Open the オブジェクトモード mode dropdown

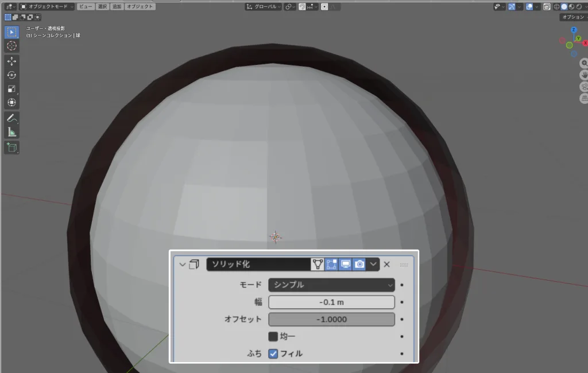coord(47,7)
